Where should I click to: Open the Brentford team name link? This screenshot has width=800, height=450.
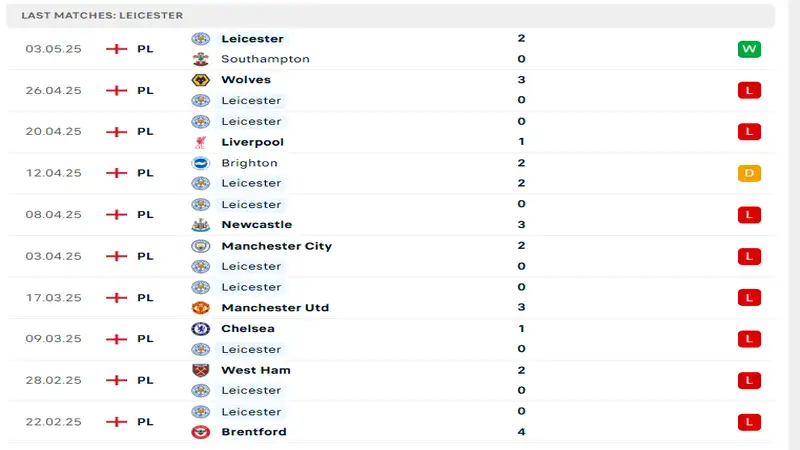[254, 432]
